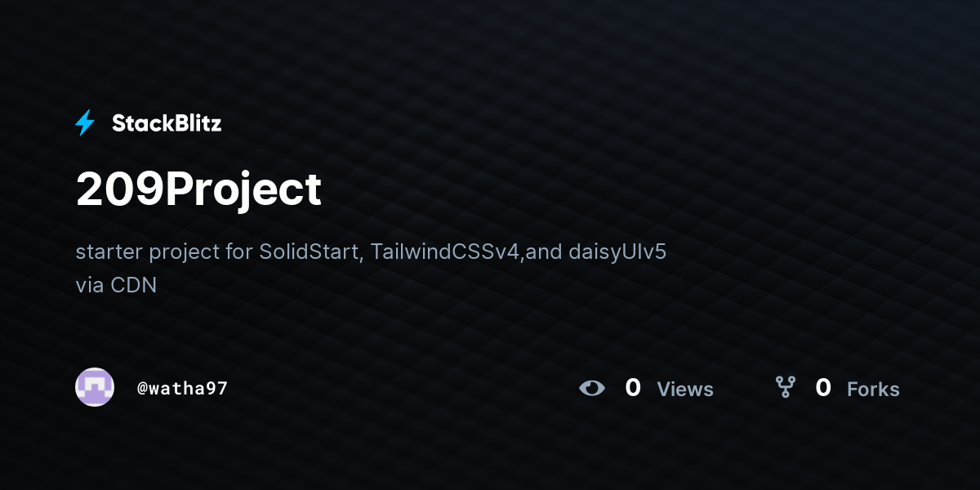Image resolution: width=980 pixels, height=490 pixels.
Task: Click the "via CDN" description line
Action: point(116,286)
